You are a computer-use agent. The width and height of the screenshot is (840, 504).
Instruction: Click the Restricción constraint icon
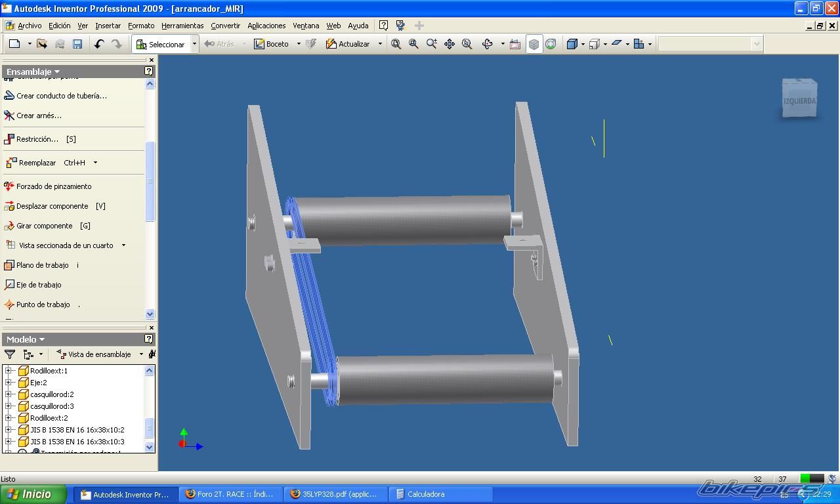[9, 139]
